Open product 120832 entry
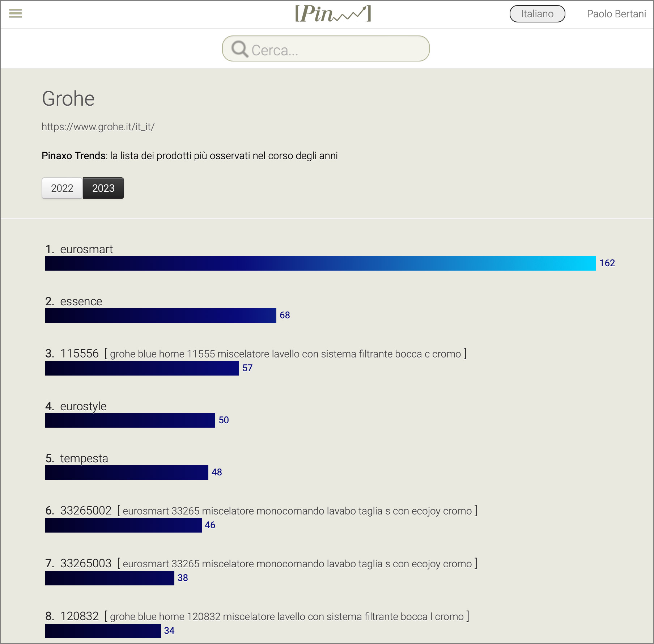 [79, 616]
